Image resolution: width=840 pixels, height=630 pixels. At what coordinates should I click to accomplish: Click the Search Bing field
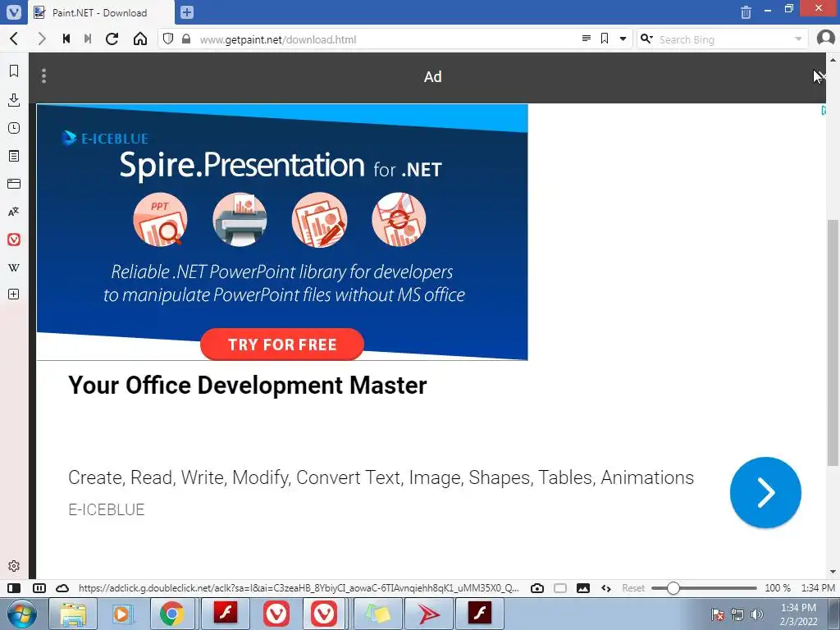tap(724, 39)
